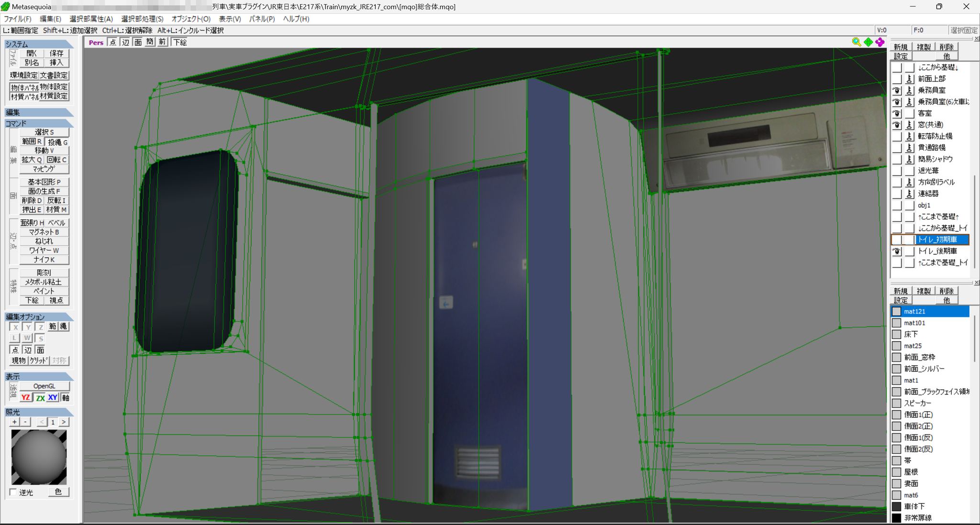This screenshot has width=980, height=525.
Task: Collapse the 編集オプション panel header
Action: tap(39, 317)
